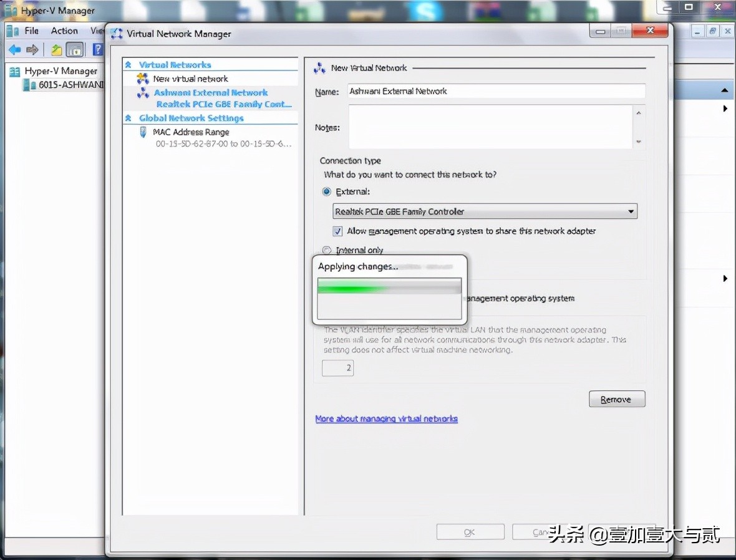Minimize the inner MDI window in Hyper-V Manager

(697, 31)
